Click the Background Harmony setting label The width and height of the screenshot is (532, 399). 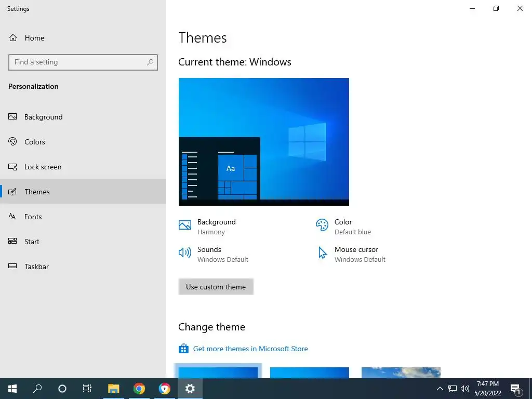[x=217, y=227]
